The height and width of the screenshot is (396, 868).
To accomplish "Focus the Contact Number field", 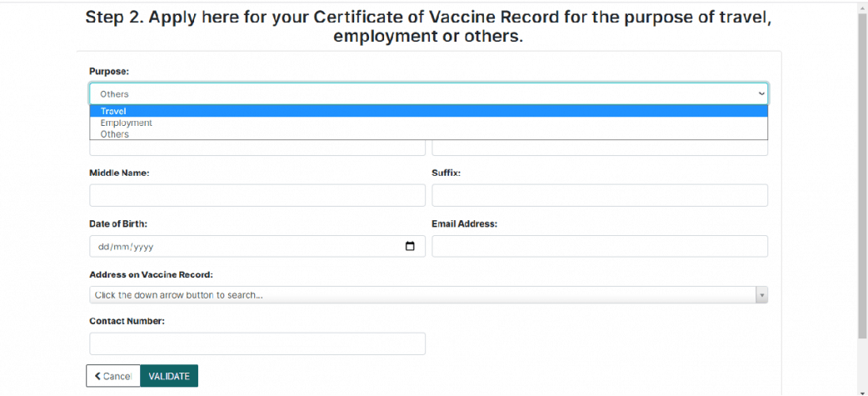I will [257, 343].
